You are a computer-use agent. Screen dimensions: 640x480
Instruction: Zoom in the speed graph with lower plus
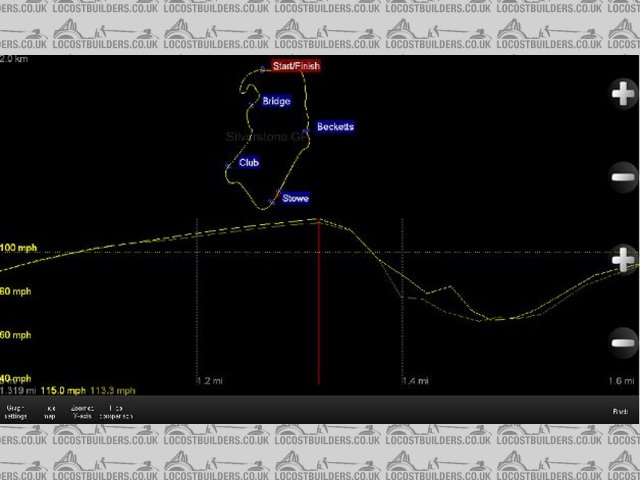(x=622, y=257)
